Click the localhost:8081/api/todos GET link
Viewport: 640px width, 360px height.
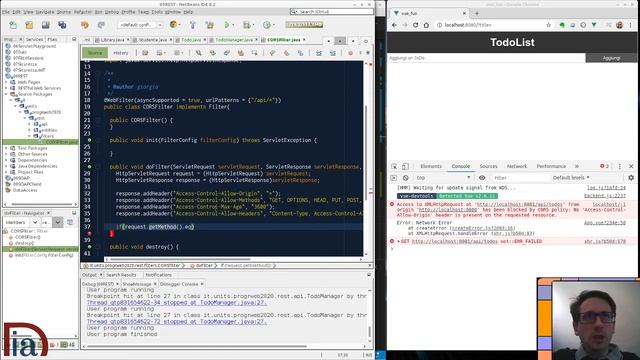[455, 242]
